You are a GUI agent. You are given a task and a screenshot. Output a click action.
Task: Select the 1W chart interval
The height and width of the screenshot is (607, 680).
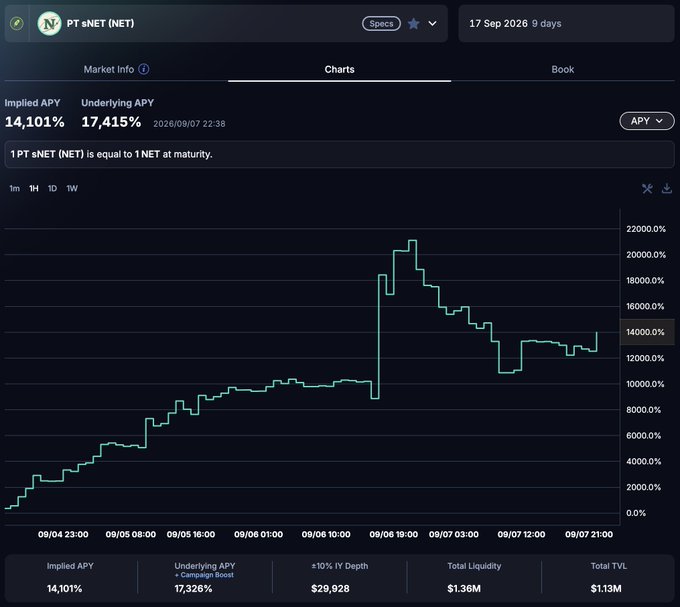tap(72, 188)
